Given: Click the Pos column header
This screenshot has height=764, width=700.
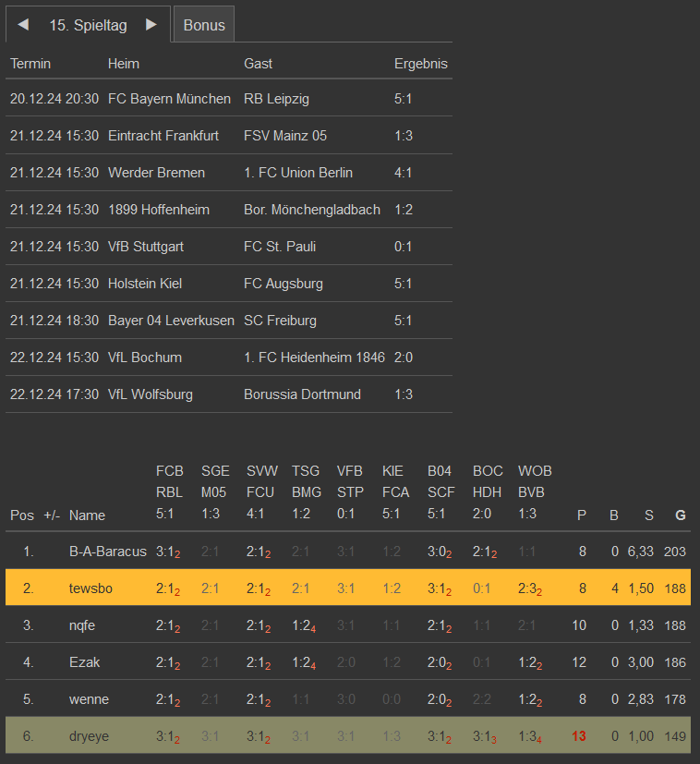Looking at the screenshot, I should tap(22, 515).
